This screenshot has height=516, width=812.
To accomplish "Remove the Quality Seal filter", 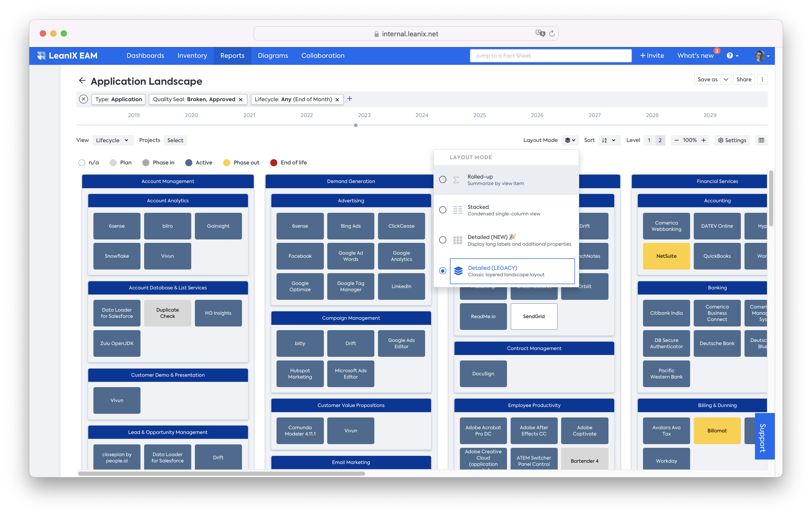I will 240,99.
